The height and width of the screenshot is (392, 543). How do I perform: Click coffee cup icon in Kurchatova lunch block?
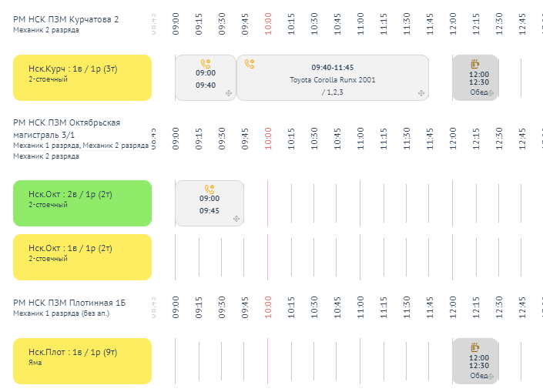(475, 64)
